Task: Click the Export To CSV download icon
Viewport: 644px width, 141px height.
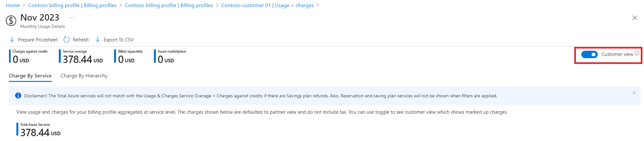Action: (x=98, y=40)
